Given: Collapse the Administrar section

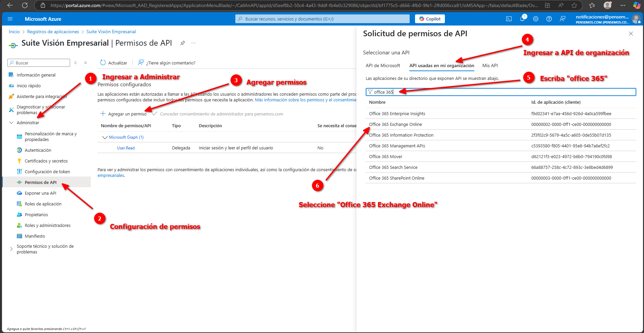Looking at the screenshot, I should pyautogui.click(x=11, y=123).
